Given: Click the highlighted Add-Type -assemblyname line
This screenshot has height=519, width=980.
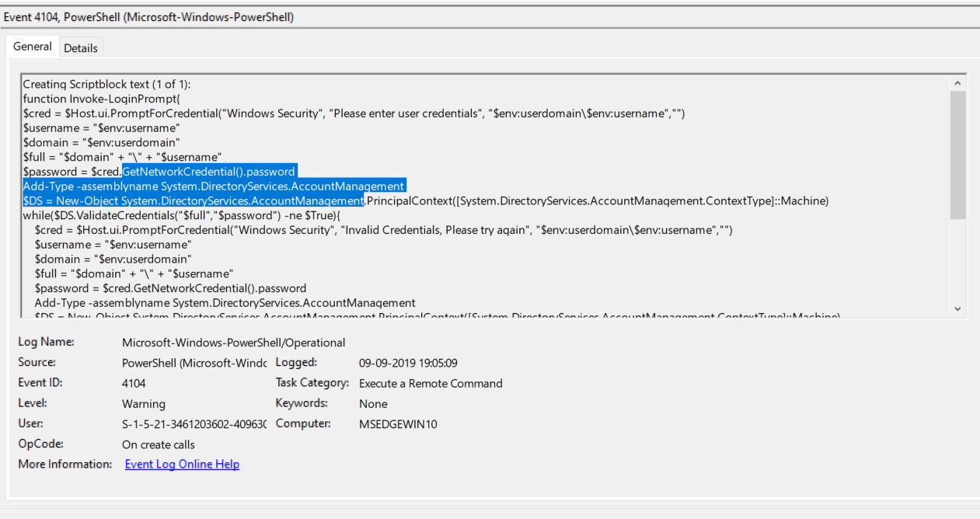Looking at the screenshot, I should pos(214,186).
